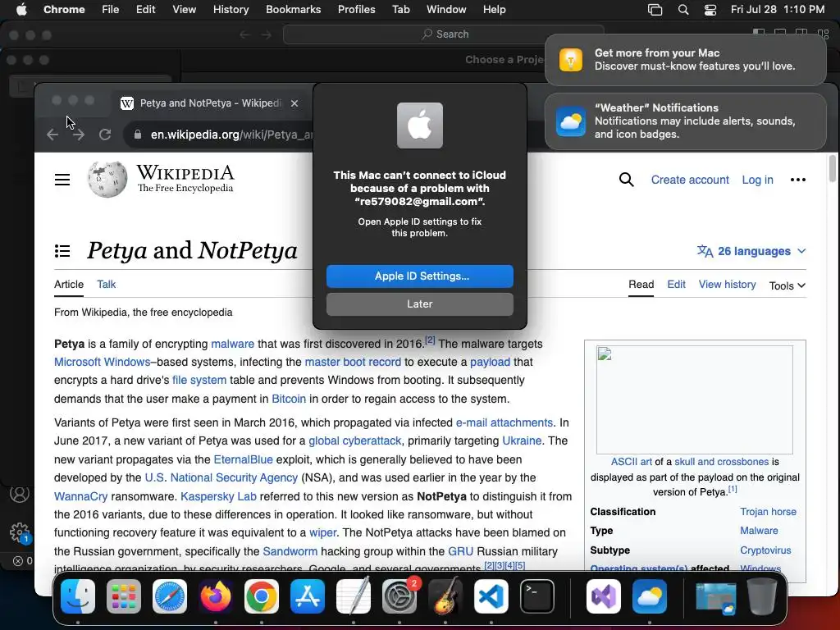The width and height of the screenshot is (840, 630).
Task: Open the Weather Notifications banner
Action: [685, 121]
